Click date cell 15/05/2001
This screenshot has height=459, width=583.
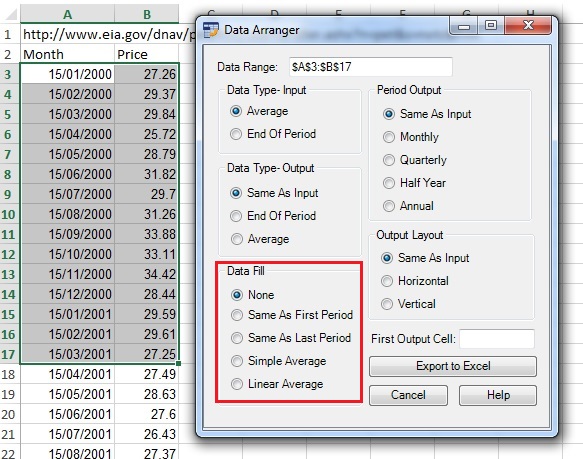[x=67, y=394]
